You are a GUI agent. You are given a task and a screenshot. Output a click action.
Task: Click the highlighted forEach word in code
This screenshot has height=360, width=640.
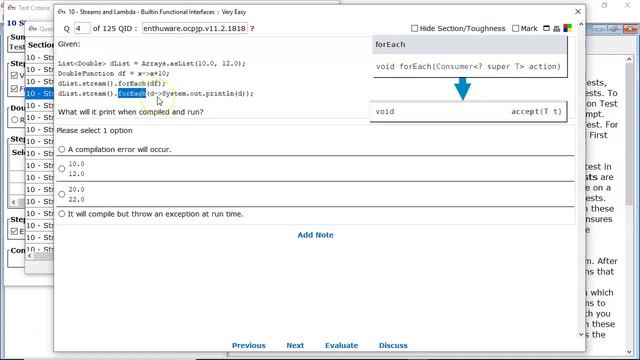pyautogui.click(x=132, y=93)
